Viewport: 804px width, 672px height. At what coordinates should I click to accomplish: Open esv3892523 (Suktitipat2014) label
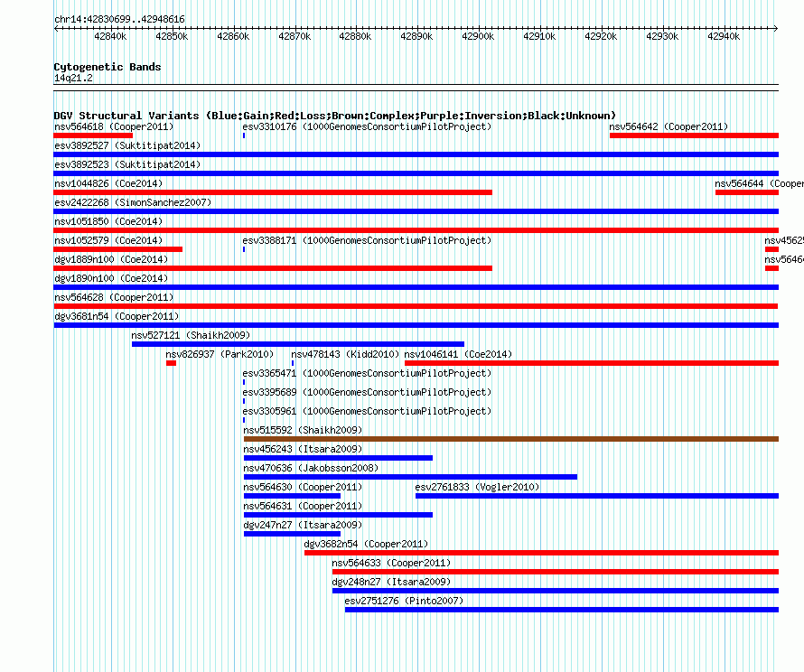[127, 164]
